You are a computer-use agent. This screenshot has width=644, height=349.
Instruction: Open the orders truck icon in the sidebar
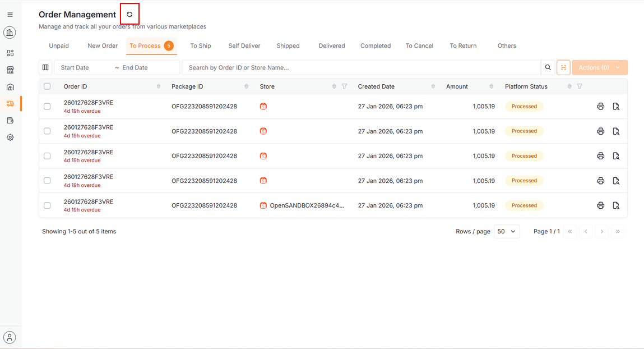pos(10,104)
